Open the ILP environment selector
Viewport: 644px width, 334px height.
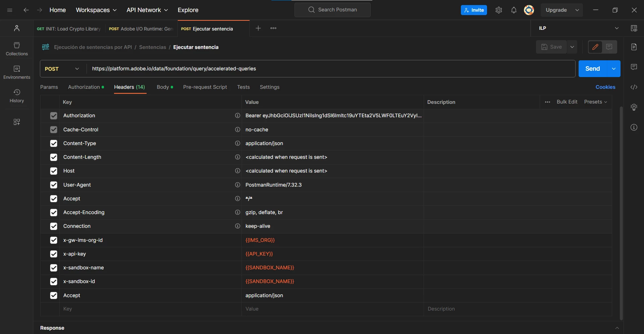[x=579, y=28]
